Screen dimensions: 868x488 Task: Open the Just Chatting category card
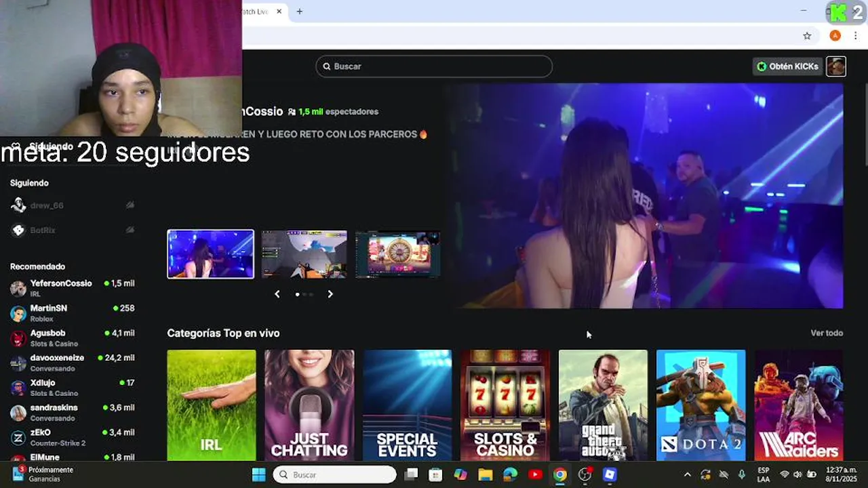309,405
